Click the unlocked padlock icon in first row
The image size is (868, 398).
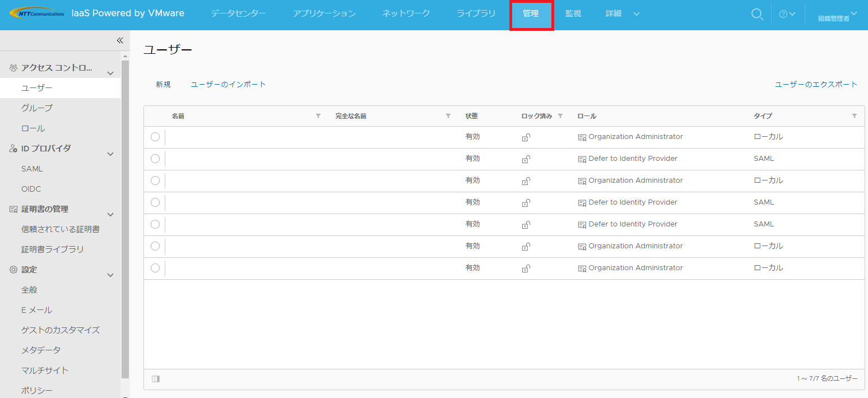pyautogui.click(x=526, y=137)
